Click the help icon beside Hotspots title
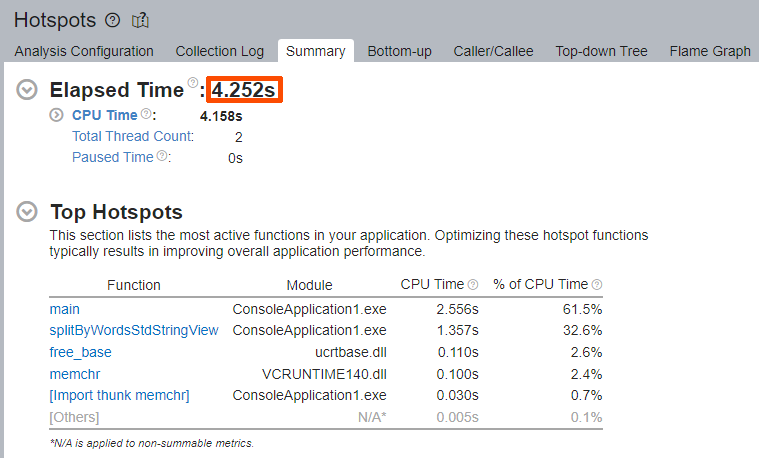The image size is (759, 458). 112,20
